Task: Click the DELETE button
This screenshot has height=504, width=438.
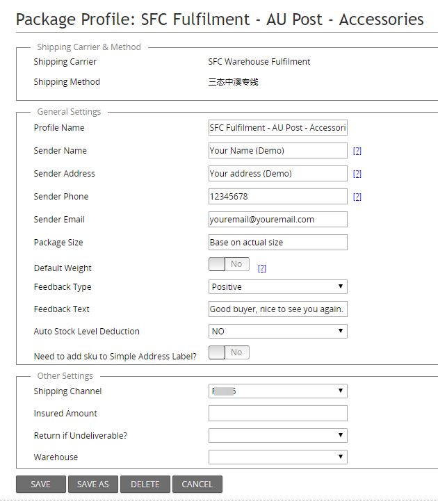Action: (x=145, y=485)
